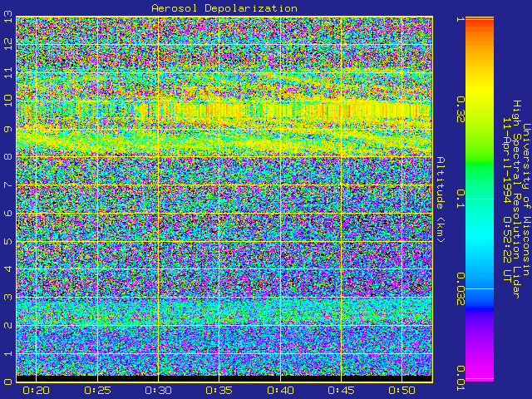Click the 'Aerosol Depolarization' plot title
Image resolution: width=532 pixels, height=399 pixels.
[x=224, y=8]
